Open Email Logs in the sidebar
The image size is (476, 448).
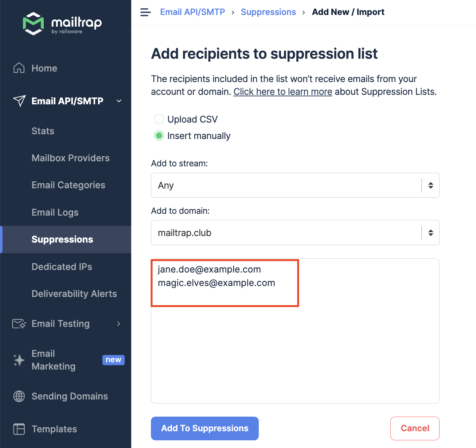tap(55, 212)
